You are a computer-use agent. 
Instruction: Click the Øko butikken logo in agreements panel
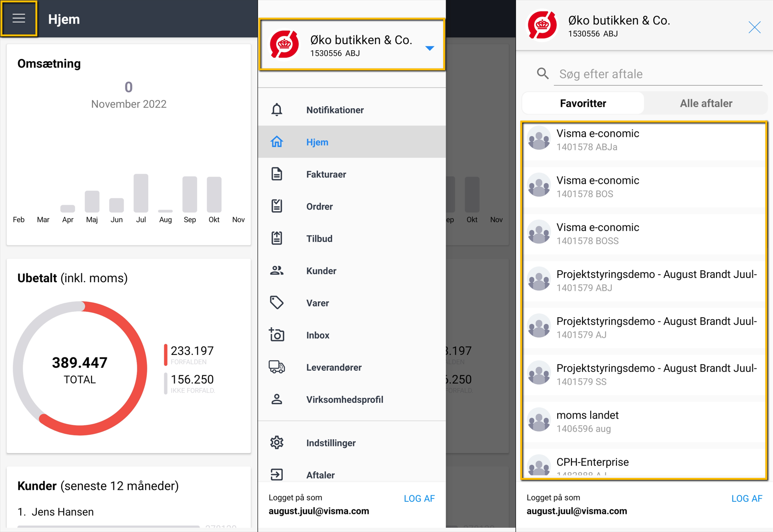point(542,25)
